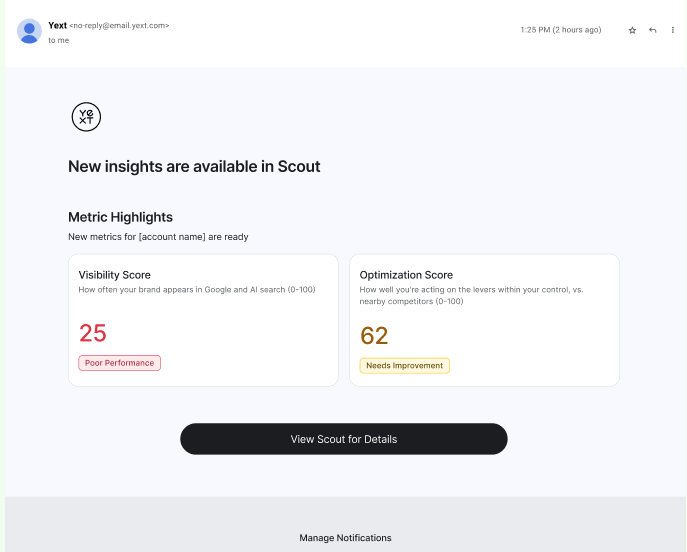Click the reply arrow icon
This screenshot has width=687, height=552.
click(x=652, y=30)
